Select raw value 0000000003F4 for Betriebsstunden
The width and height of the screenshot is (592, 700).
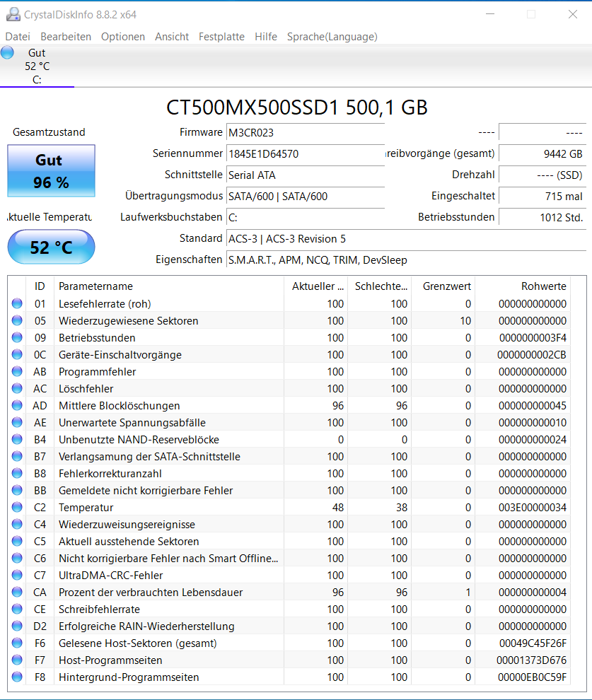point(533,338)
